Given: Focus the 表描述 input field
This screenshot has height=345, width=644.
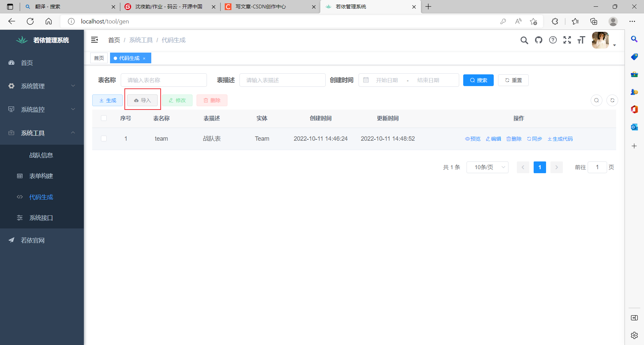Looking at the screenshot, I should [x=282, y=80].
